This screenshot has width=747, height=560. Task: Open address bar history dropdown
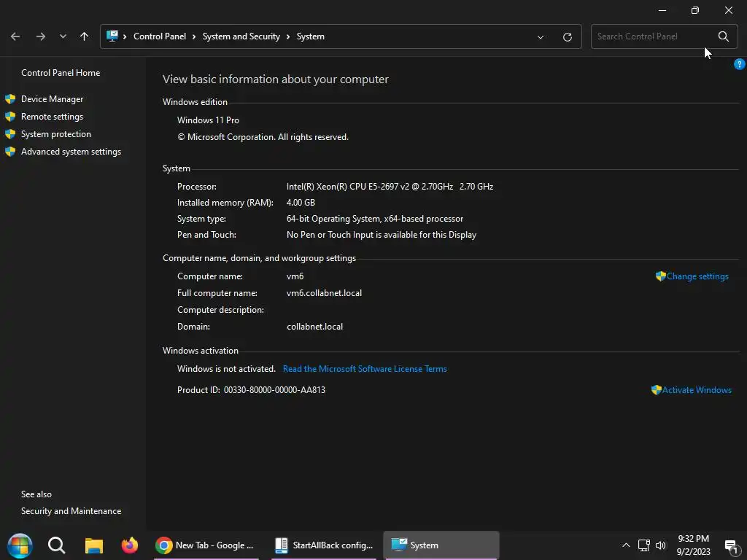pos(541,36)
